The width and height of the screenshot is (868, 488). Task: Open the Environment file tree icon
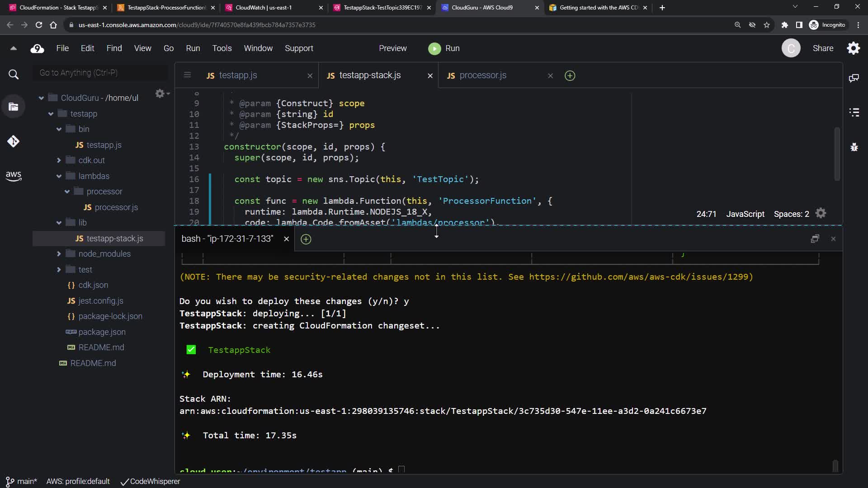(14, 107)
